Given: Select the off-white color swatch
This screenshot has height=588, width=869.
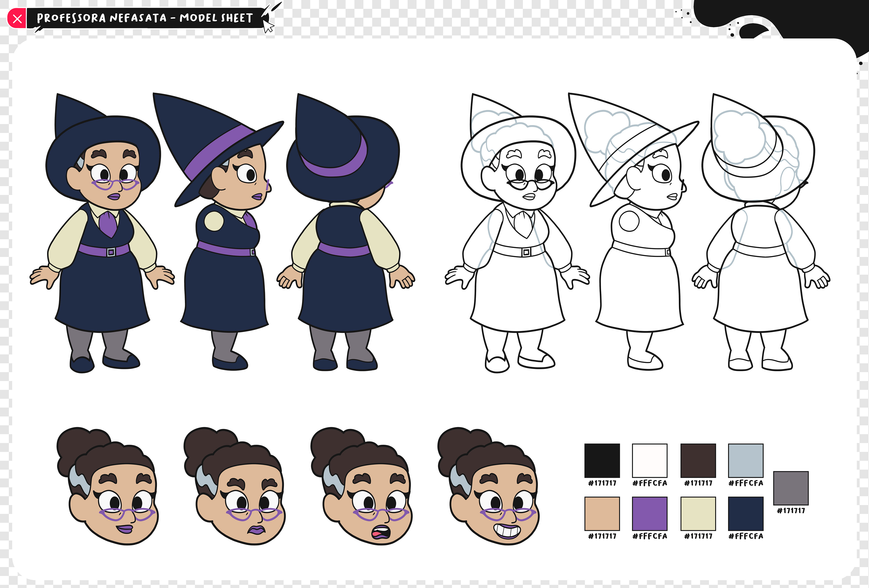Looking at the screenshot, I should [649, 461].
